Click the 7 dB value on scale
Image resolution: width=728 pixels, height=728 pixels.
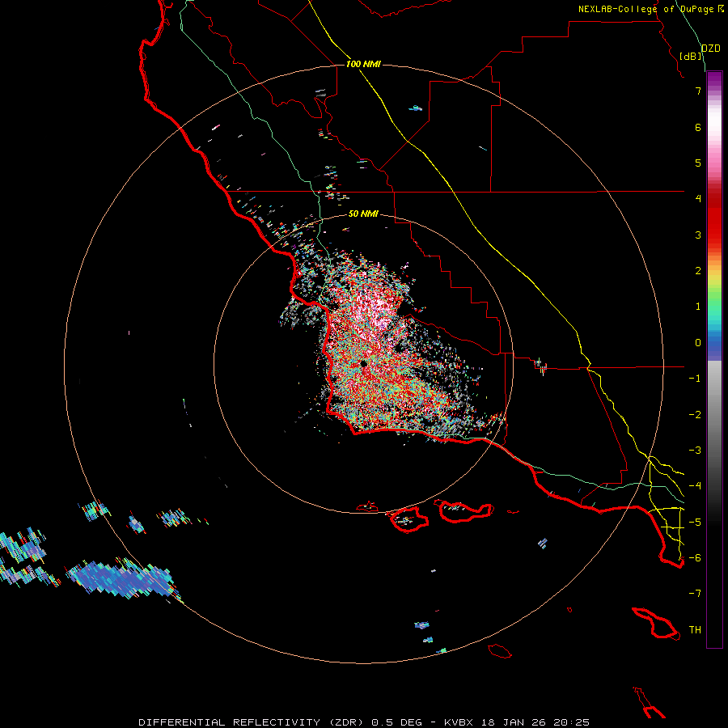coord(698,91)
